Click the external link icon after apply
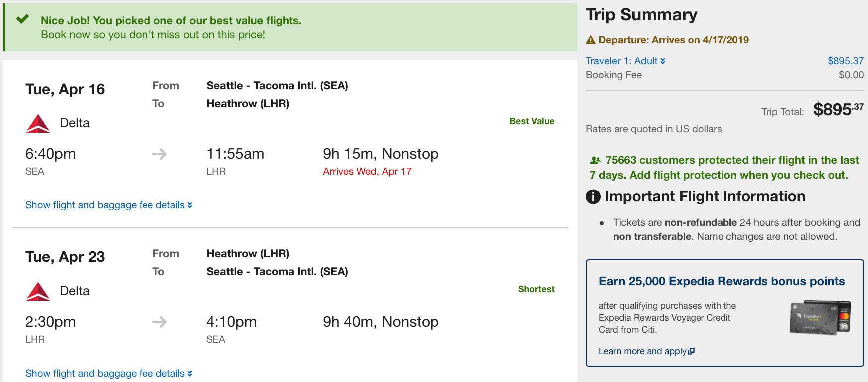Image resolution: width=868 pixels, height=382 pixels. pyautogui.click(x=691, y=351)
